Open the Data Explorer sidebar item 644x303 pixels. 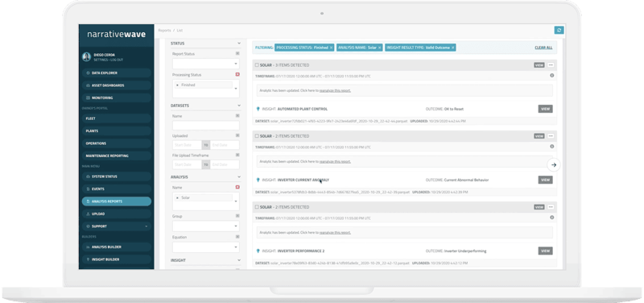tap(117, 73)
